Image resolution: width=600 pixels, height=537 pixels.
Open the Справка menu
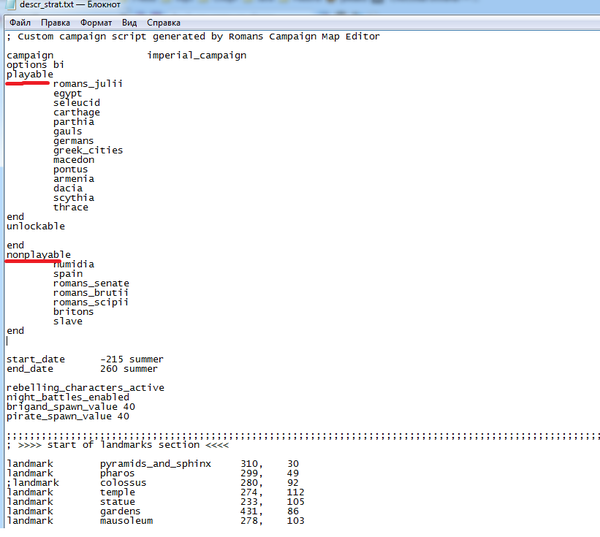(164, 21)
